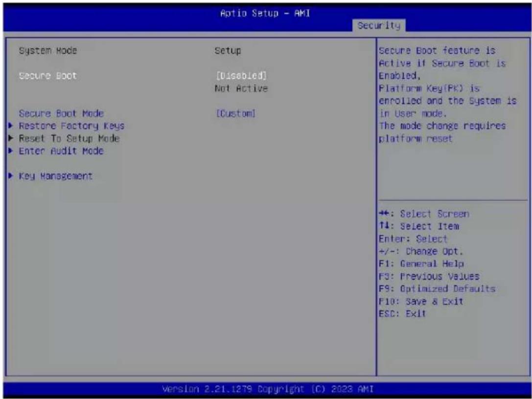The image size is (532, 399).
Task: Click the arrow beside Enter Audit Mode
Action: point(11,151)
